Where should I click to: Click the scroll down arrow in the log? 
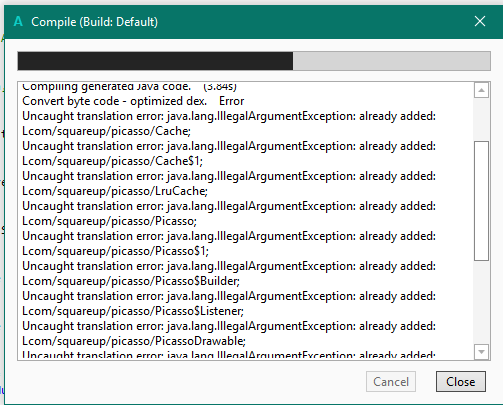click(481, 352)
